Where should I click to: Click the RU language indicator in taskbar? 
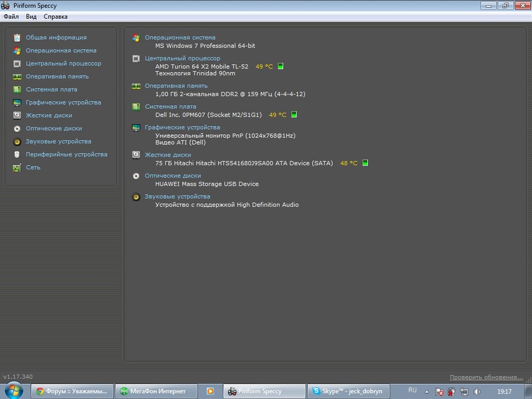tap(412, 390)
